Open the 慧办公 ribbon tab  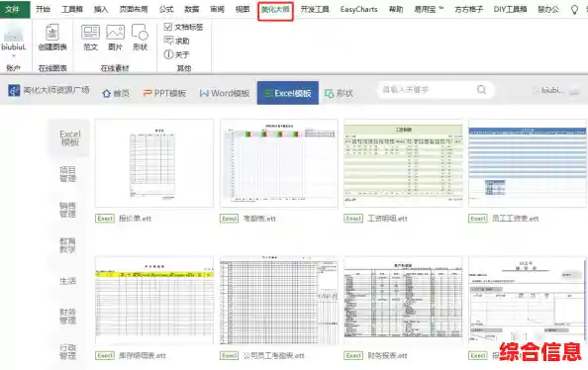(547, 9)
